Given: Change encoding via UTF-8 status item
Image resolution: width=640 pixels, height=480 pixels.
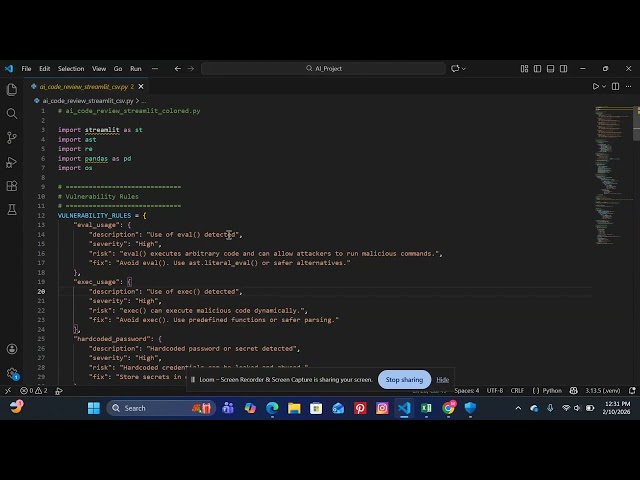Looking at the screenshot, I should tap(495, 391).
